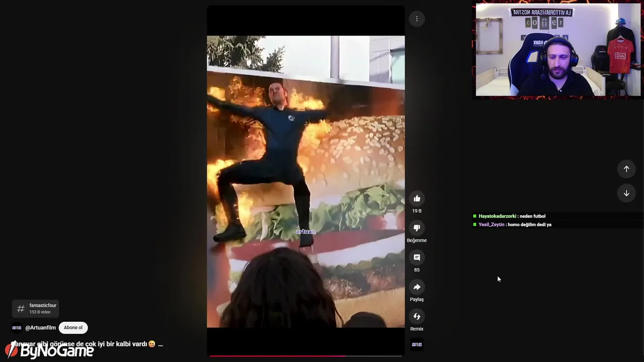Open the fantasticfour hashtag chip

[x=35, y=309]
